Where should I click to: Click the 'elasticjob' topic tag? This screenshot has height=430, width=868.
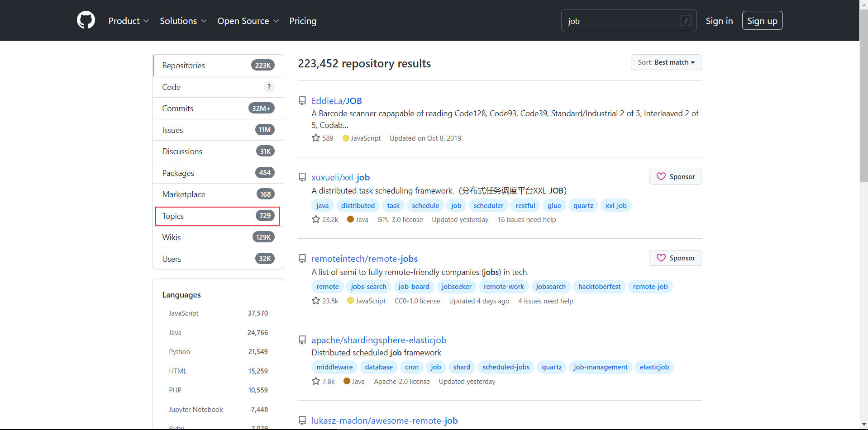coord(654,367)
